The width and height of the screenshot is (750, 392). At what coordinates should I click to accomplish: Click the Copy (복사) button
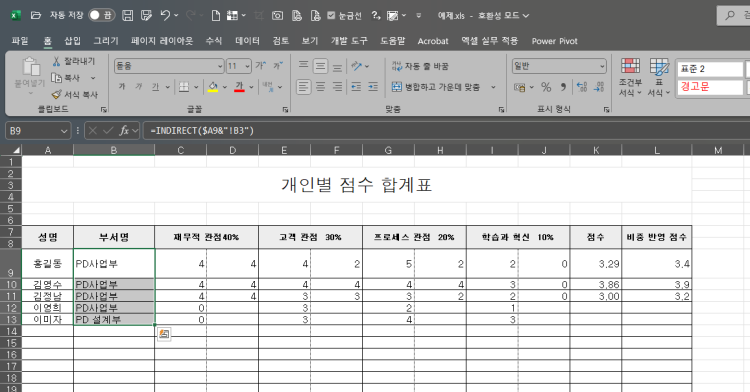click(66, 77)
